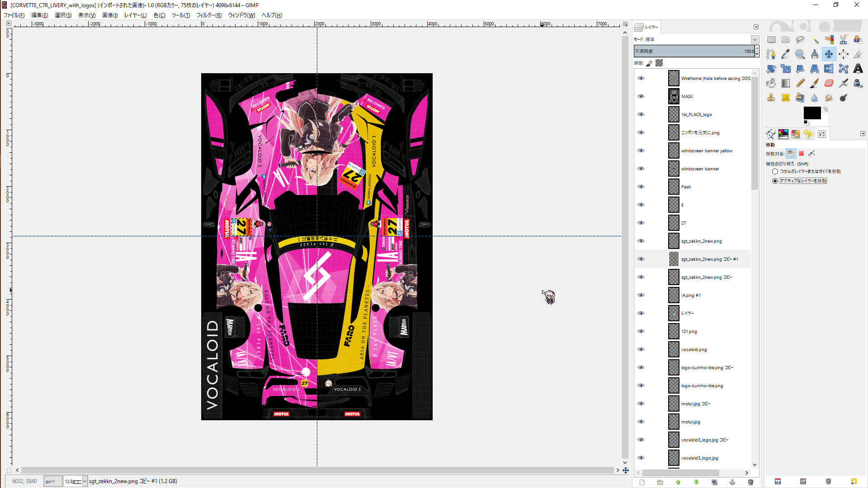
Task: Open the 編集(E) menu
Action: pos(39,15)
